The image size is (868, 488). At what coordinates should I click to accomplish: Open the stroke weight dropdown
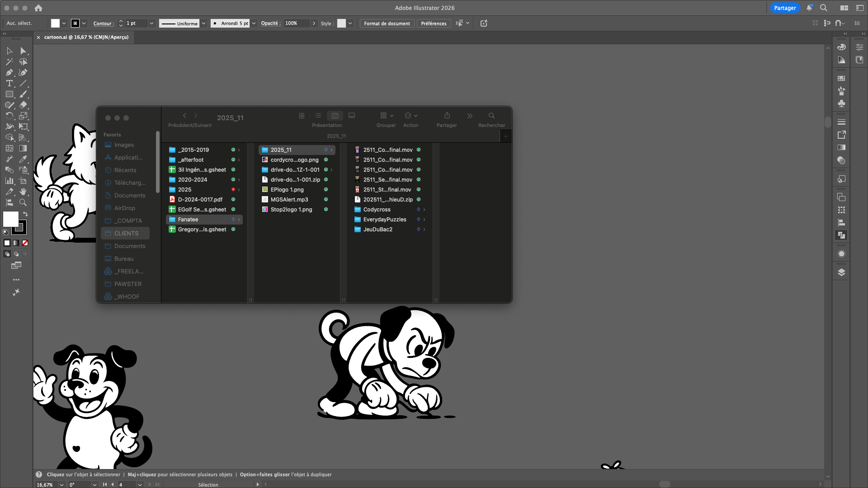[152, 23]
